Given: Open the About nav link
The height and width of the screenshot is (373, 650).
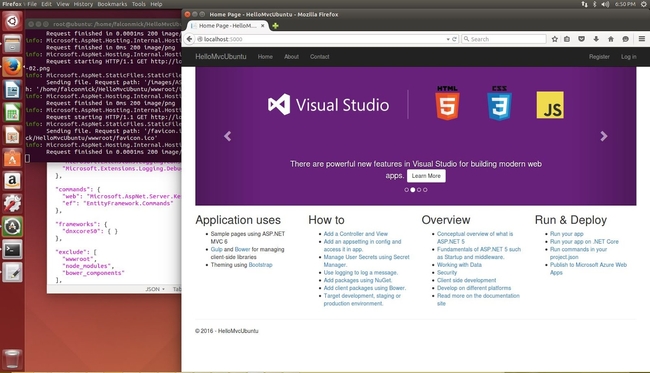Looking at the screenshot, I should pos(291,57).
